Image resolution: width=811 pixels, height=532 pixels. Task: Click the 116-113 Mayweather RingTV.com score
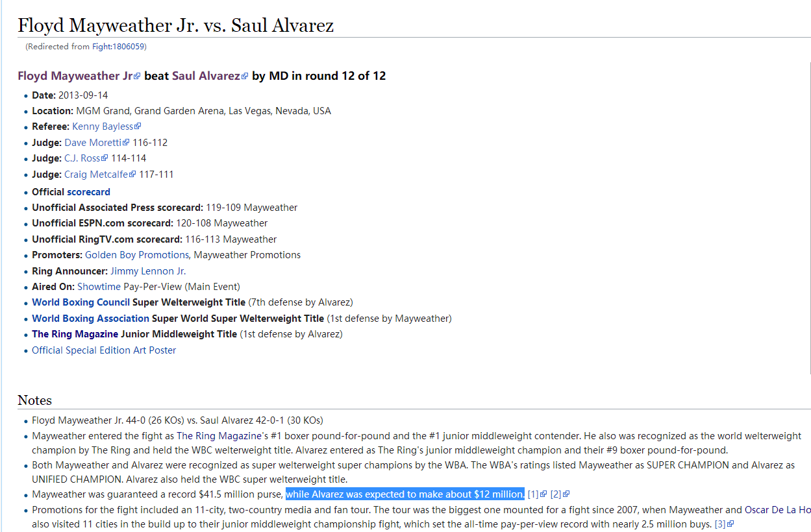pyautogui.click(x=231, y=239)
